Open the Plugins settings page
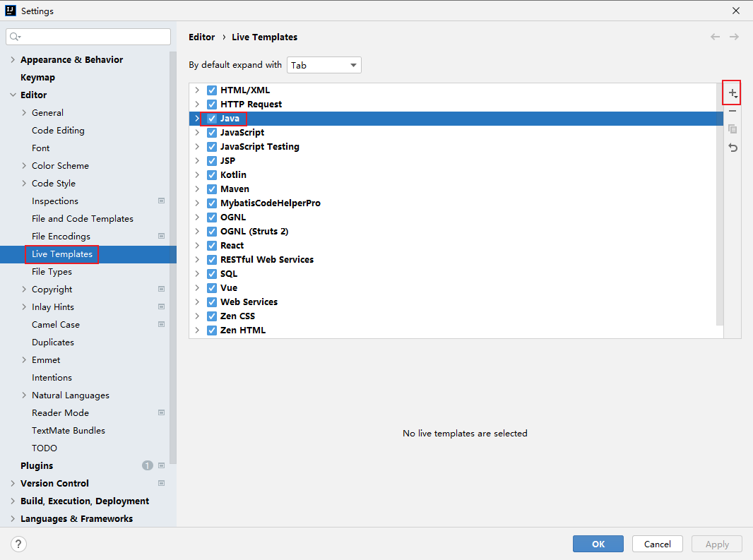The height and width of the screenshot is (560, 753). 37,466
